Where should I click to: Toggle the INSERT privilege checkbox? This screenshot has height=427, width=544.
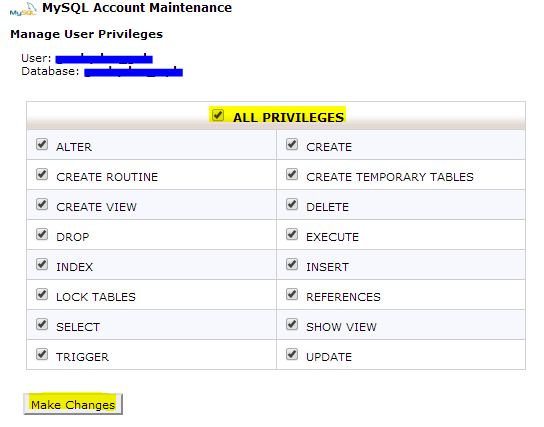click(x=292, y=264)
